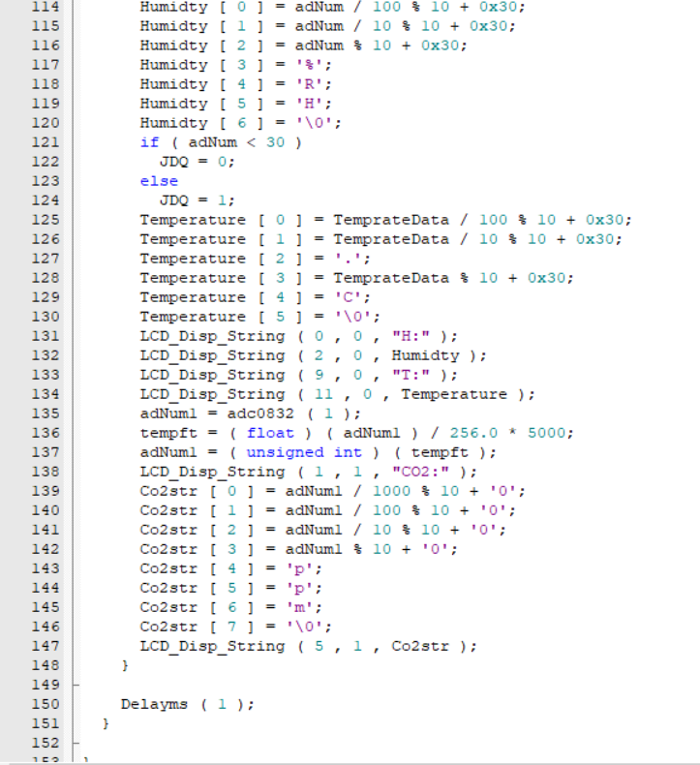Click the "CO2:" string literal
Screen dimensions: 700x765
(420, 472)
